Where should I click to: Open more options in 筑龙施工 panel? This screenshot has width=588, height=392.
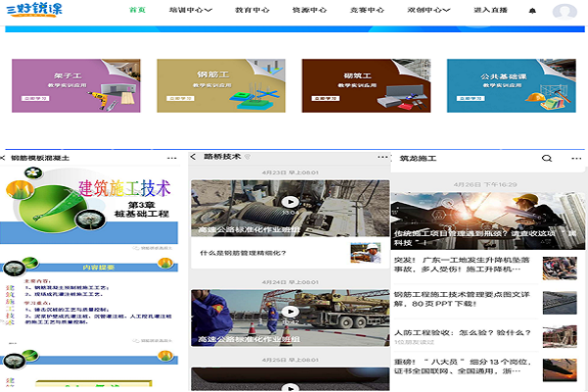574,158
